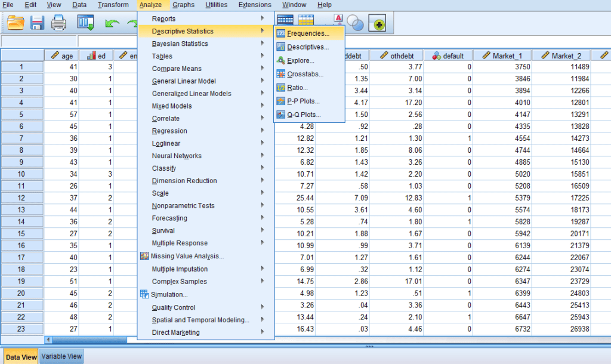Expand the Compare Means submenu

pyautogui.click(x=177, y=69)
